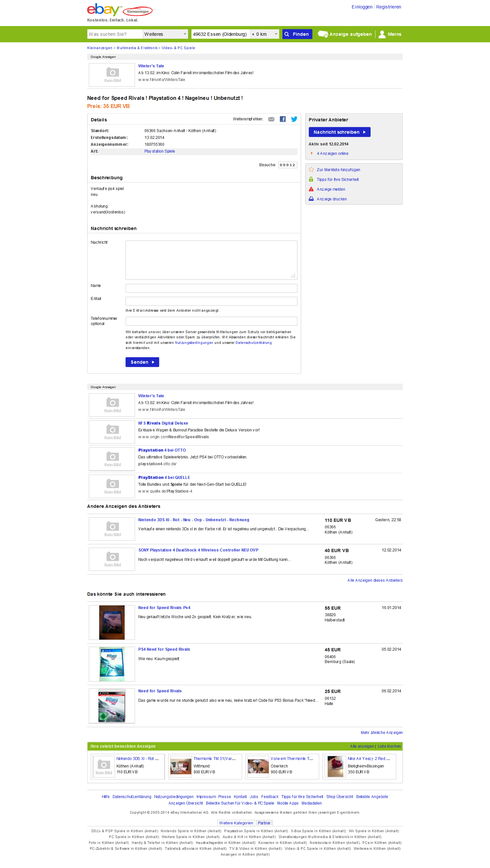Click the Senden button
The width and height of the screenshot is (490, 868).
pos(142,362)
